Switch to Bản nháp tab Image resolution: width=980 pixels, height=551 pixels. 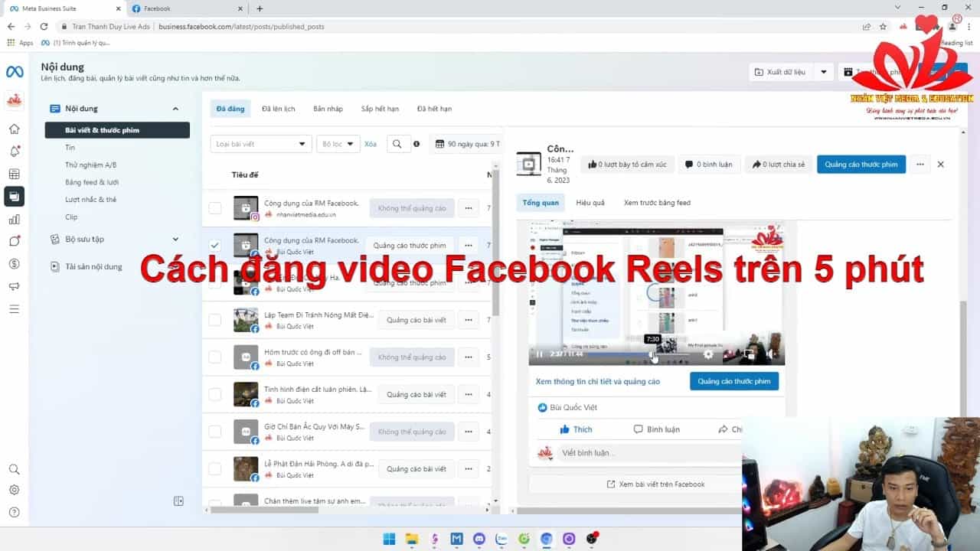[328, 109]
